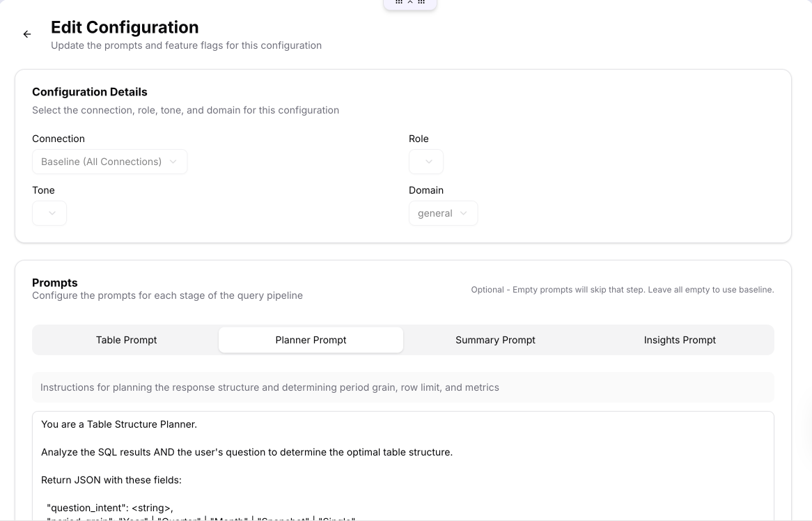Click the instructions placeholder bar above the editor
This screenshot has width=812, height=521.
coord(403,387)
